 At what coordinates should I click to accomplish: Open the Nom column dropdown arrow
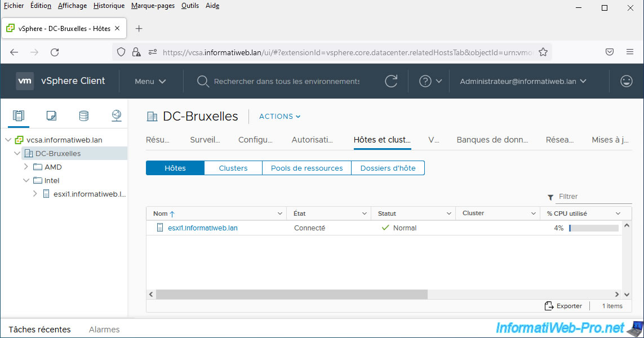tap(279, 214)
